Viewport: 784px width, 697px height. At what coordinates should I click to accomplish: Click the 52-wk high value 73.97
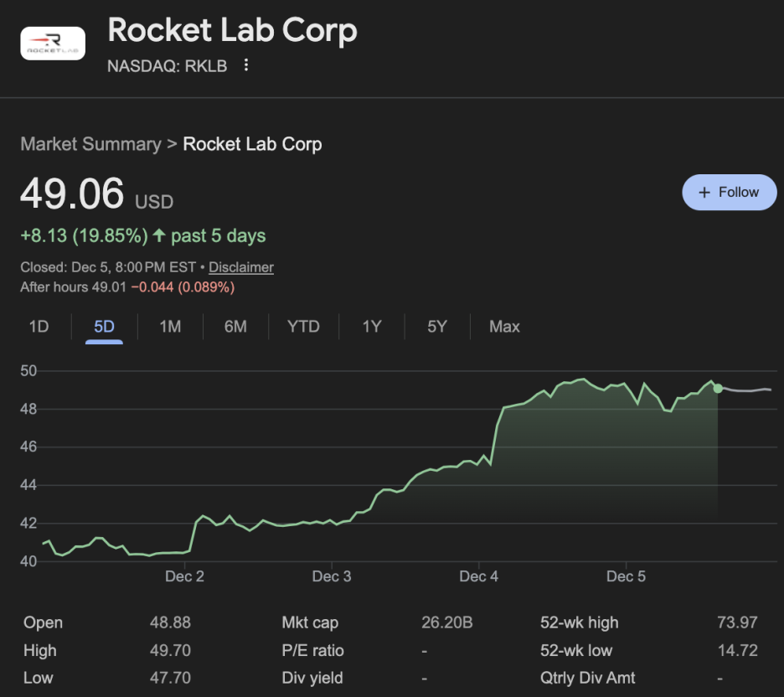[737, 622]
